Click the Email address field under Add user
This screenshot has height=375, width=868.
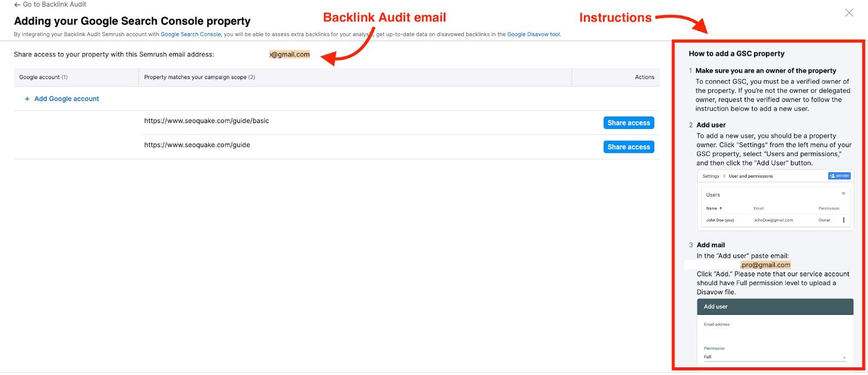click(x=774, y=334)
